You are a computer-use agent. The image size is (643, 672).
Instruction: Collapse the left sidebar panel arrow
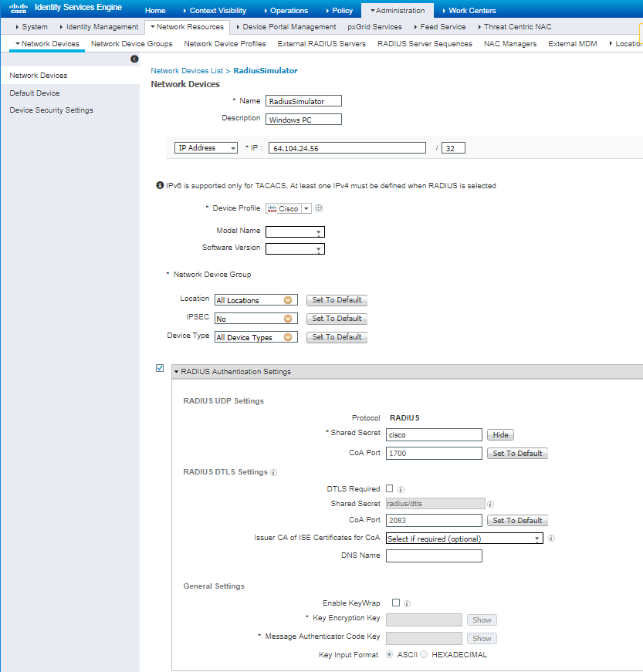pyautogui.click(x=134, y=59)
